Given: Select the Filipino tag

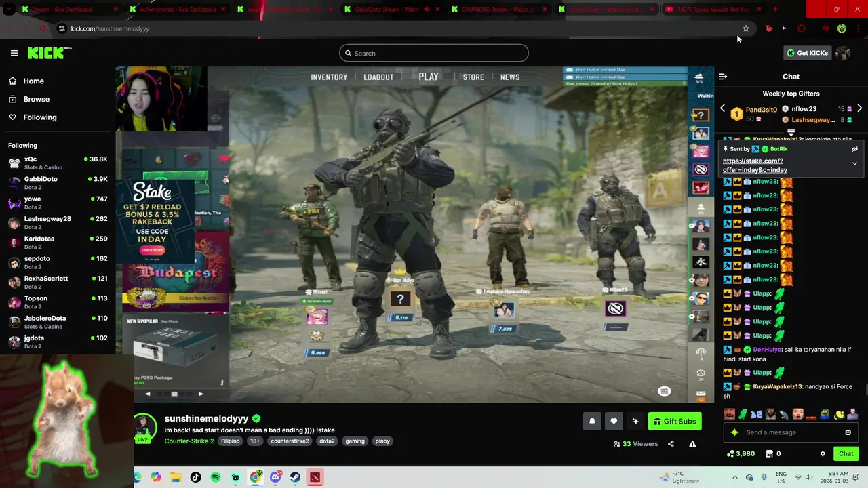Looking at the screenshot, I should click(x=231, y=441).
